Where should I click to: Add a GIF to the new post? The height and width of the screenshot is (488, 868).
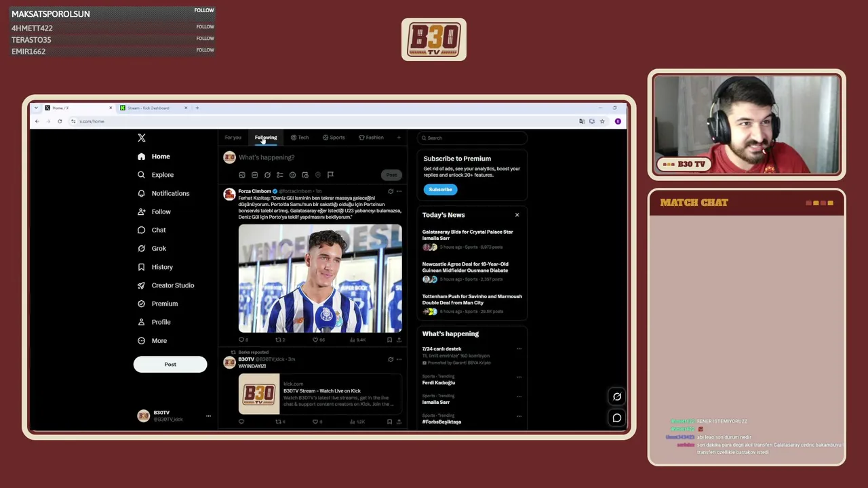(254, 175)
